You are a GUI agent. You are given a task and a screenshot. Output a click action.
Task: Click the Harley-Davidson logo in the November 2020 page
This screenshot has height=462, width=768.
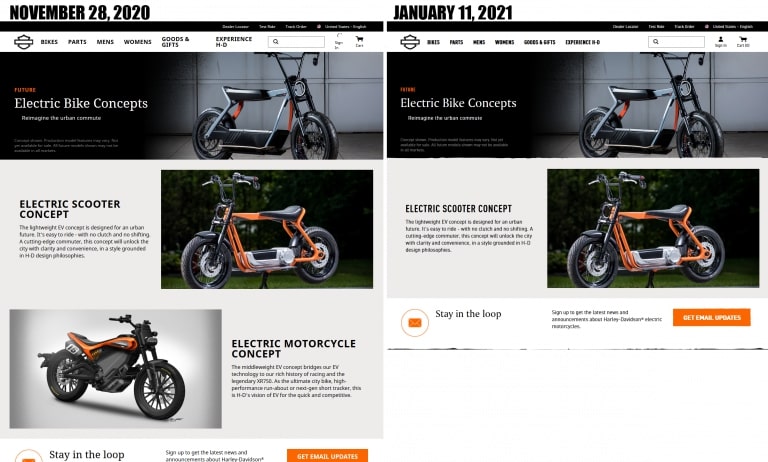(24, 42)
